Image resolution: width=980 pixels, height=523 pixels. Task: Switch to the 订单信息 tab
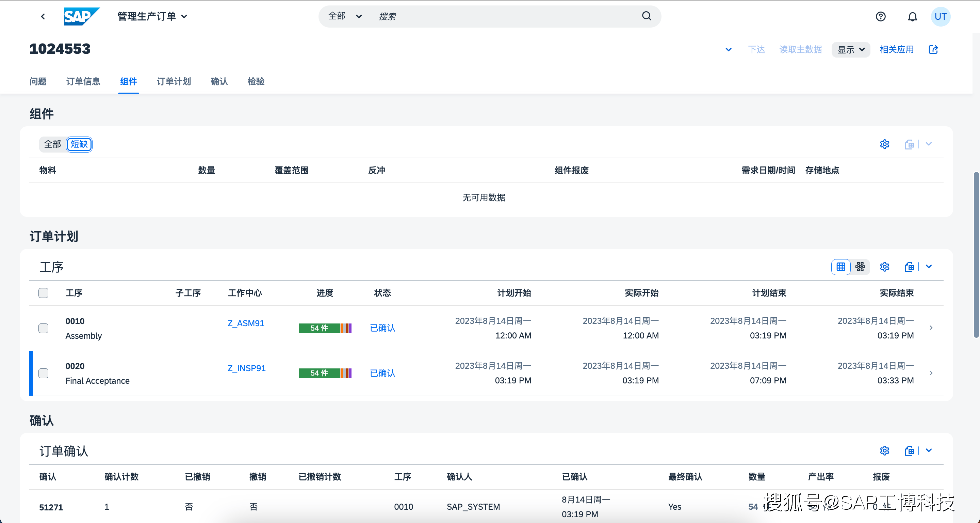[x=83, y=81]
